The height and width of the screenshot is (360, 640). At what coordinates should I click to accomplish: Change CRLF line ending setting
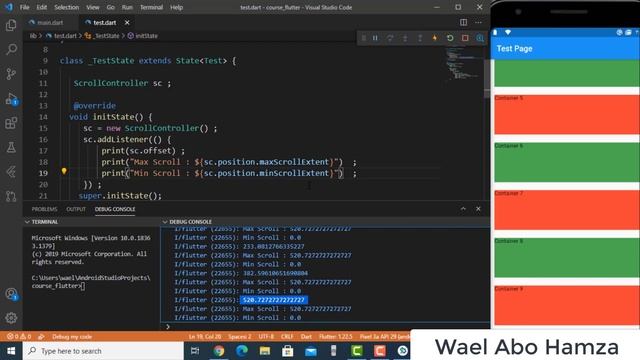click(x=287, y=337)
